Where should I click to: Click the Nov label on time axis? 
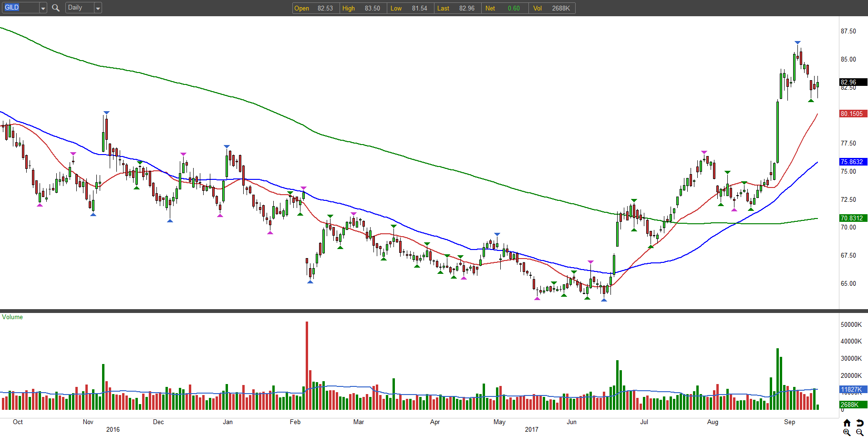(x=88, y=422)
